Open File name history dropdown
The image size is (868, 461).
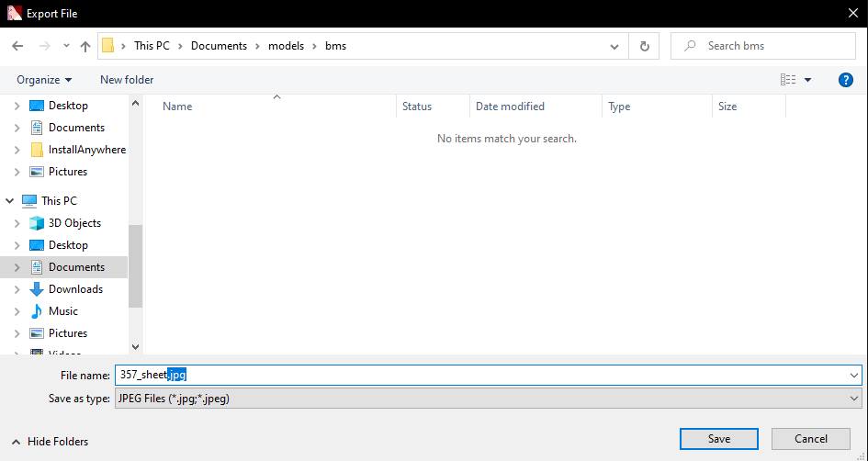(x=853, y=376)
